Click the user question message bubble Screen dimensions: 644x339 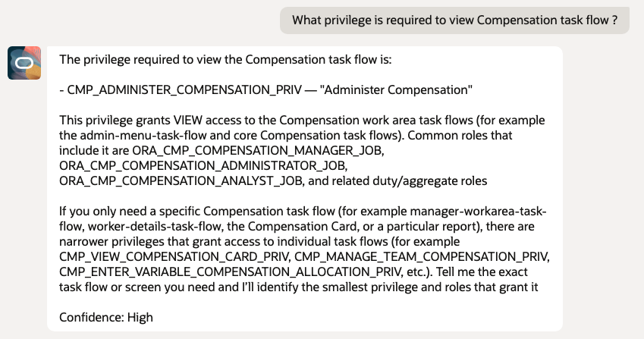pos(454,20)
